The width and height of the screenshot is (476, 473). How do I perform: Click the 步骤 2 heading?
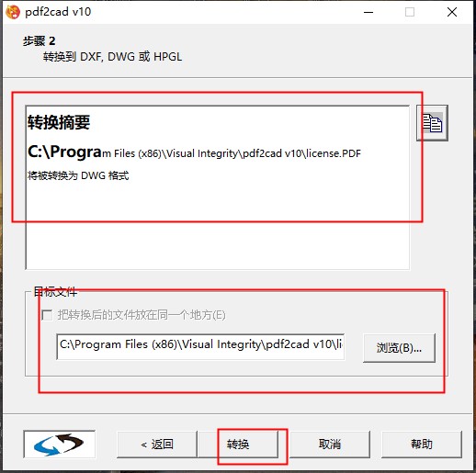coord(39,40)
